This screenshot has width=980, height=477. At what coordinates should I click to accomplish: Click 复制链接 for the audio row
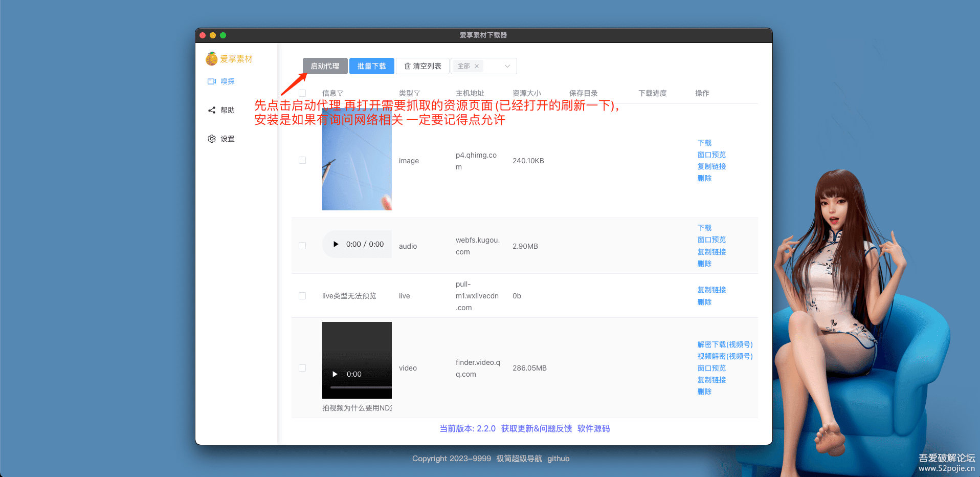pyautogui.click(x=711, y=252)
